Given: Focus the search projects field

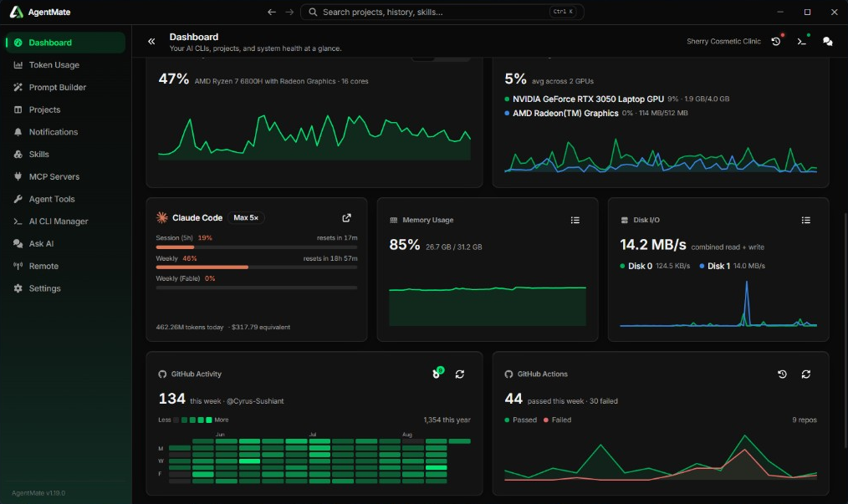Looking at the screenshot, I should pos(442,12).
